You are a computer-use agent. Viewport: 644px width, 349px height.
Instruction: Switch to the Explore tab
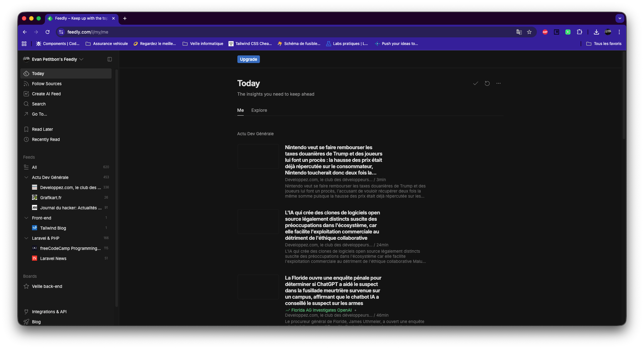(259, 110)
